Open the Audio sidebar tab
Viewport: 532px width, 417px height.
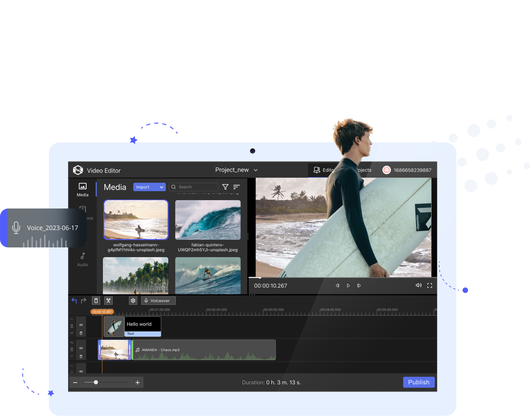[82, 260]
